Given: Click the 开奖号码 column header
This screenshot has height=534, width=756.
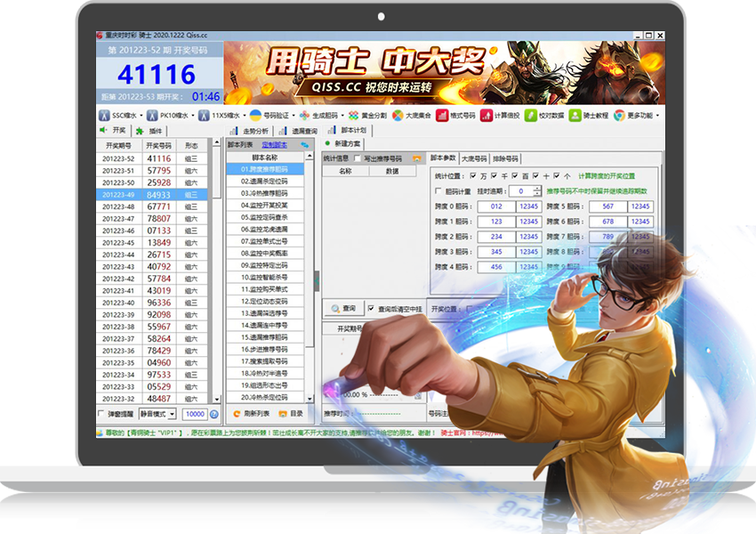Looking at the screenshot, I should click(158, 145).
